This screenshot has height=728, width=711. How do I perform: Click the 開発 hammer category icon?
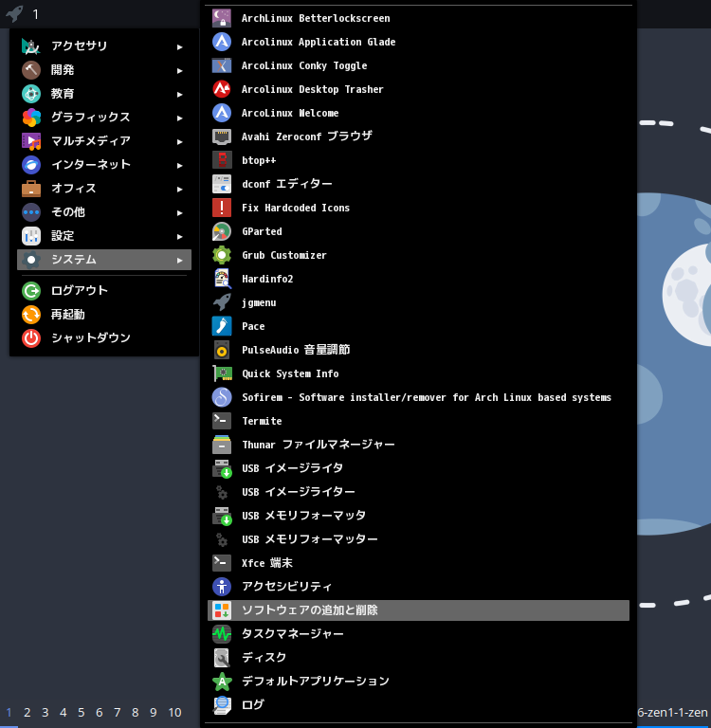click(31, 70)
